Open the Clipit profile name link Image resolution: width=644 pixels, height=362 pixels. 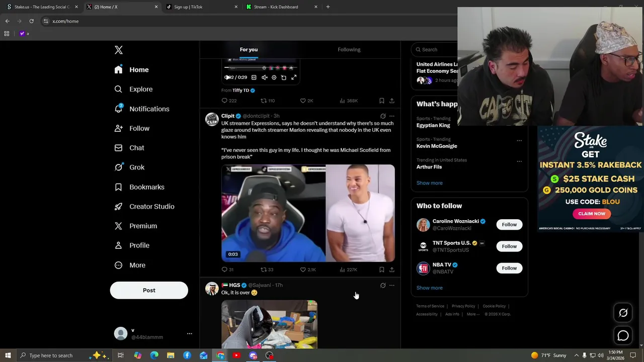click(228, 116)
